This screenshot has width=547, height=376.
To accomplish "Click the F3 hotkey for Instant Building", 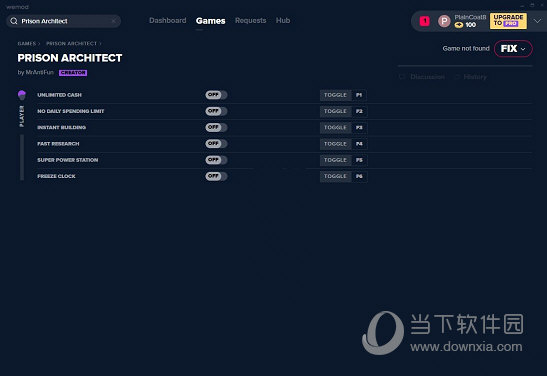I will click(359, 128).
